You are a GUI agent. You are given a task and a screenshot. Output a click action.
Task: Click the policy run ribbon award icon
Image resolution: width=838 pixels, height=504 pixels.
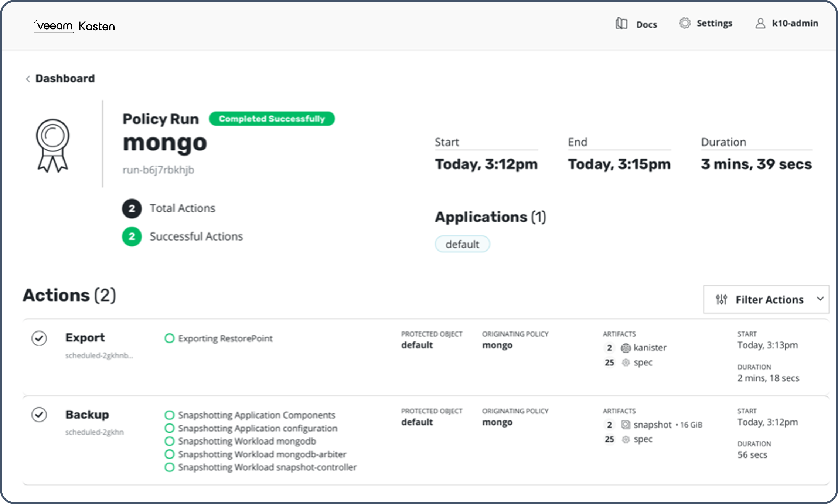[x=52, y=145]
